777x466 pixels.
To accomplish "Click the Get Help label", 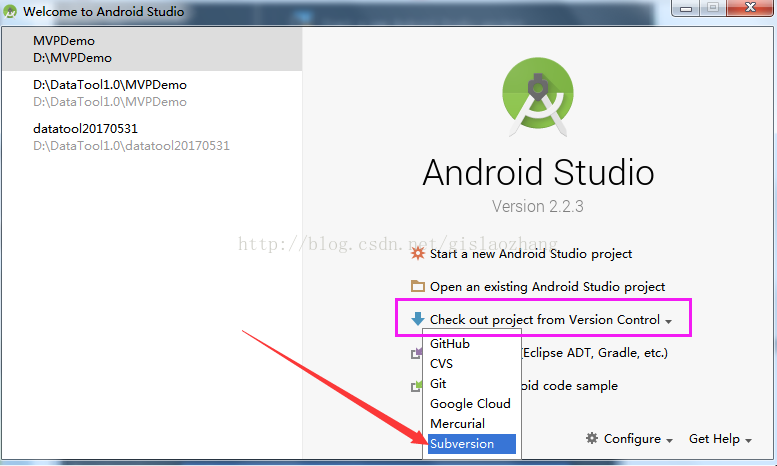I will (x=714, y=439).
